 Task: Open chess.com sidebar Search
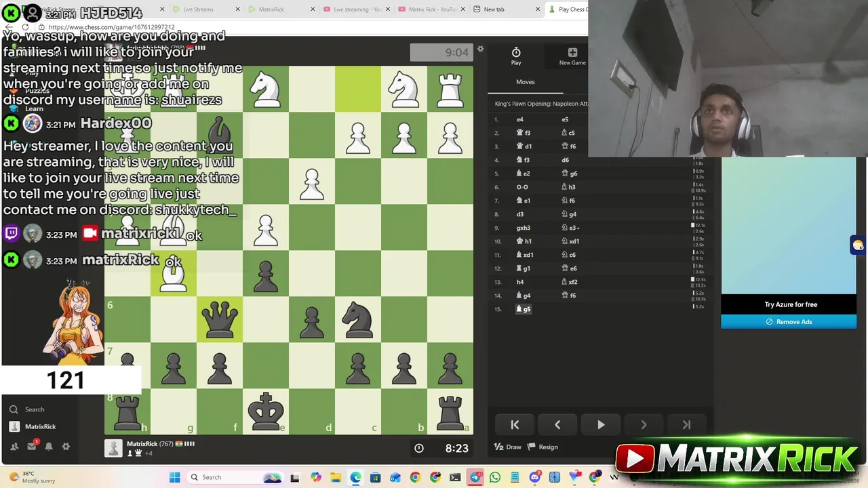(x=27, y=409)
